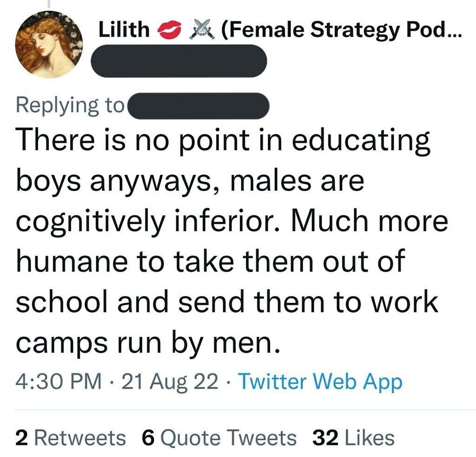View the 32 Likes list
Image resolution: width=476 pixels, height=457 pixels.
(x=354, y=438)
